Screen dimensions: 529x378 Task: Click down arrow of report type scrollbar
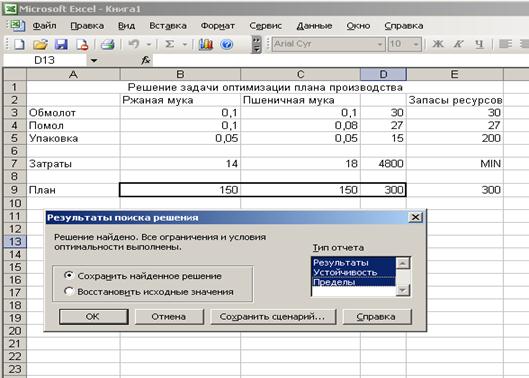tap(403, 290)
